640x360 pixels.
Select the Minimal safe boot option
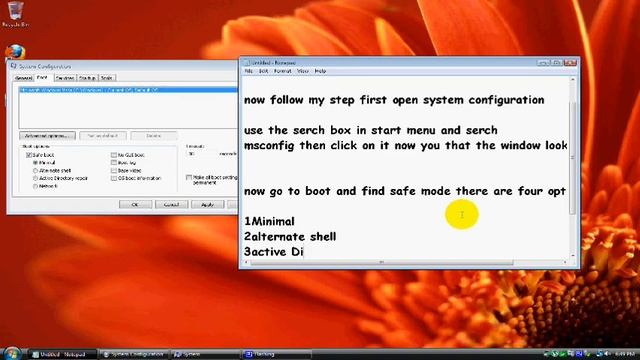click(36, 163)
